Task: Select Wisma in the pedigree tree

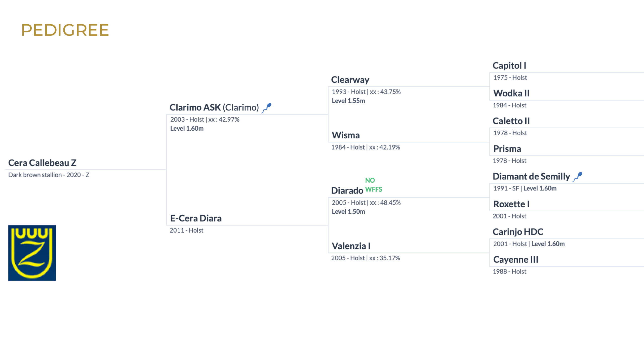Action: pos(345,135)
